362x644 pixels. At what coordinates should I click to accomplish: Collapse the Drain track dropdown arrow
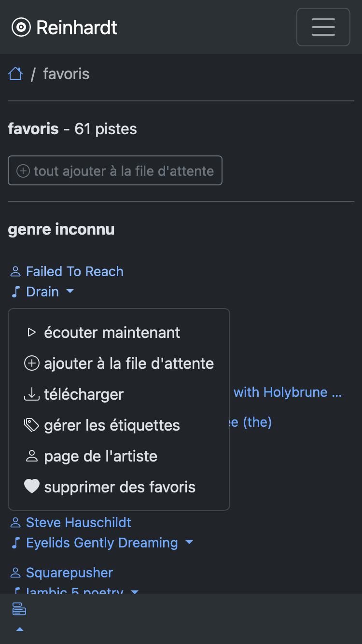70,292
